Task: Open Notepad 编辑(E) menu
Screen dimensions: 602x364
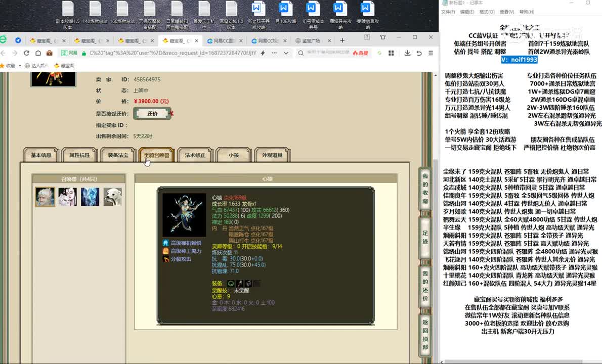Action: tap(467, 12)
